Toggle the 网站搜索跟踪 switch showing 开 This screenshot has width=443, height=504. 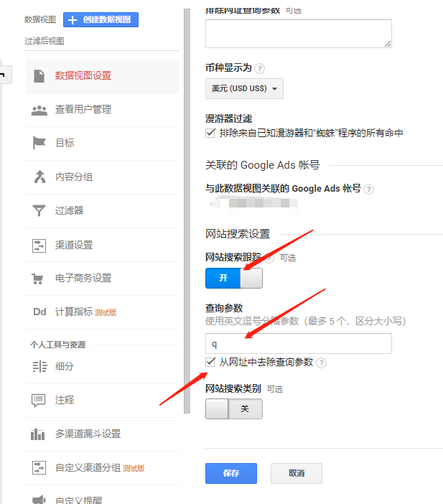tap(234, 278)
